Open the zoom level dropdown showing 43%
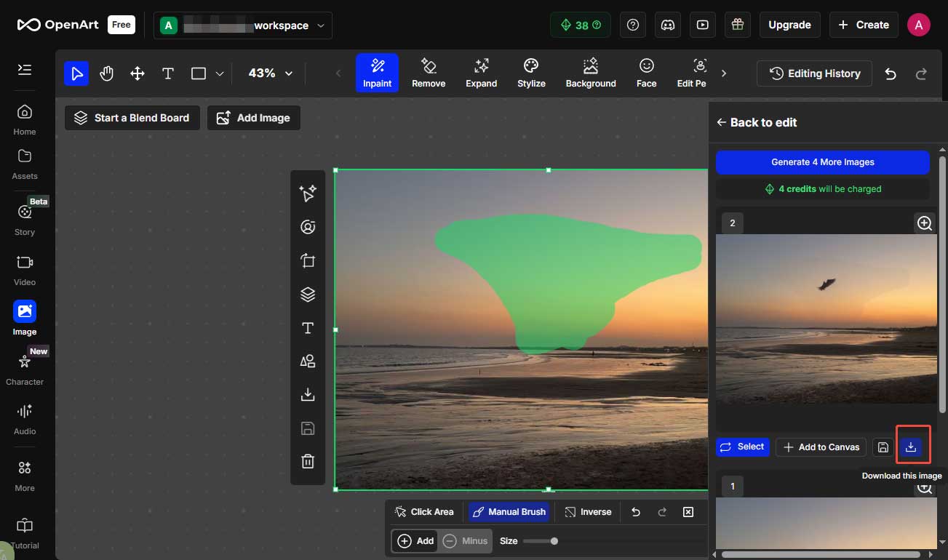Viewport: 948px width, 560px height. coord(269,73)
